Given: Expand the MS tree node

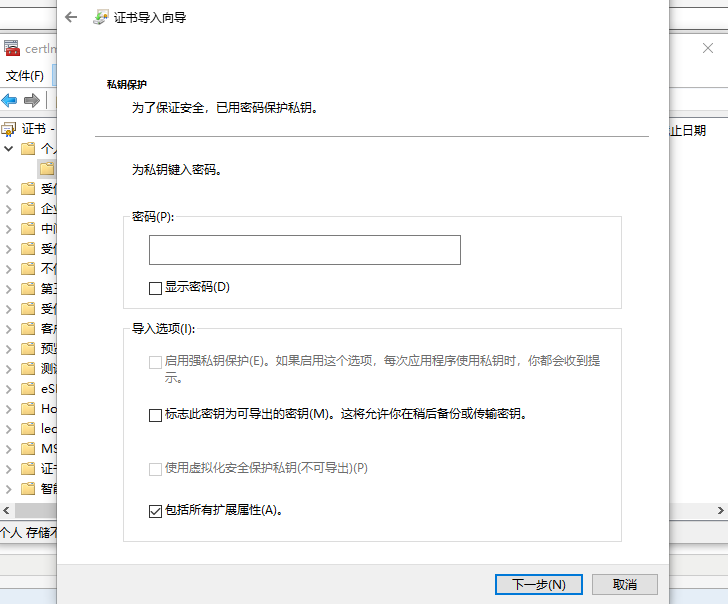Looking at the screenshot, I should (8, 448).
